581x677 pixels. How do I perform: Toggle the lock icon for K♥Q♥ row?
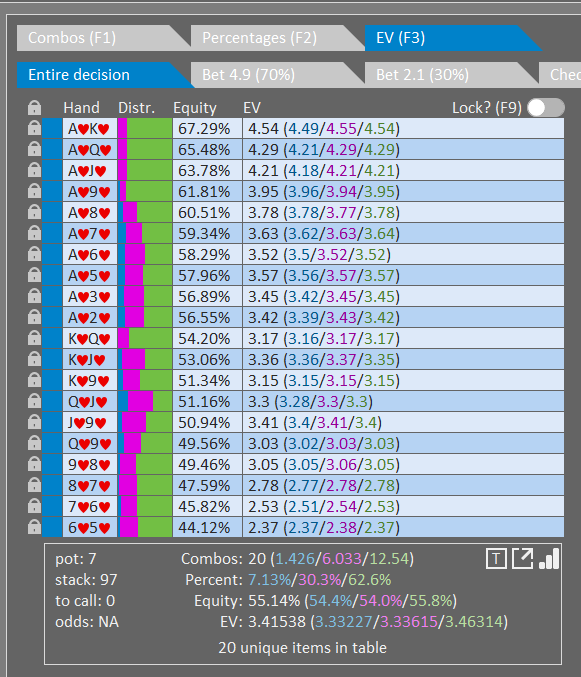pos(34,338)
